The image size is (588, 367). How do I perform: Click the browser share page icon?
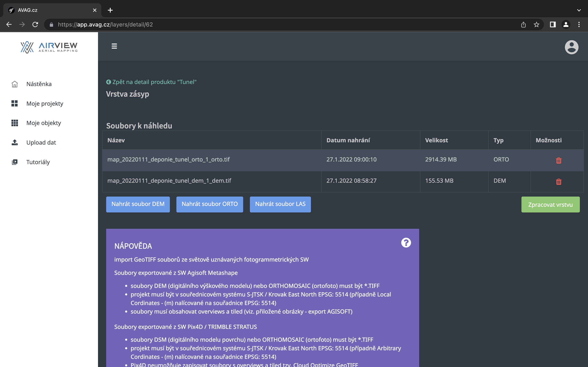pos(523,24)
